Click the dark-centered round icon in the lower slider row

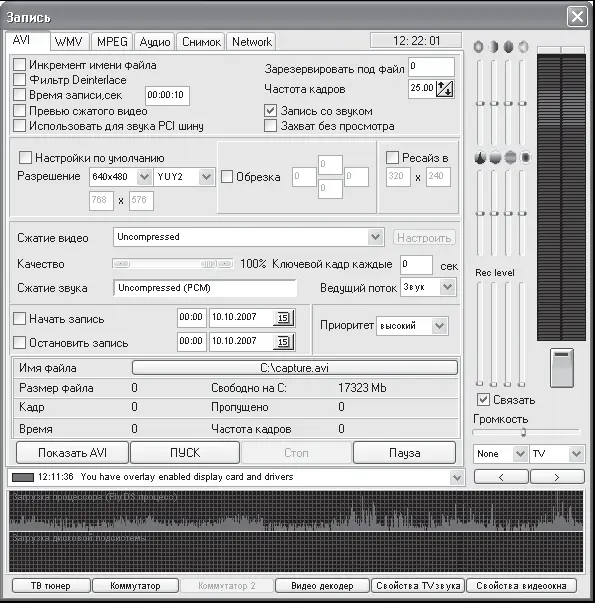(525, 157)
